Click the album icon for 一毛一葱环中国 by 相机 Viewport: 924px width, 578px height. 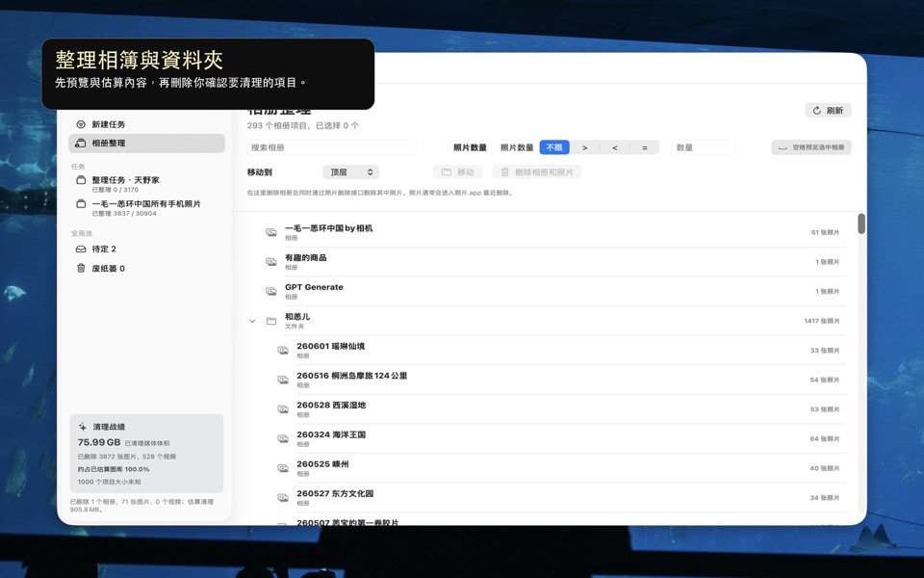click(271, 232)
